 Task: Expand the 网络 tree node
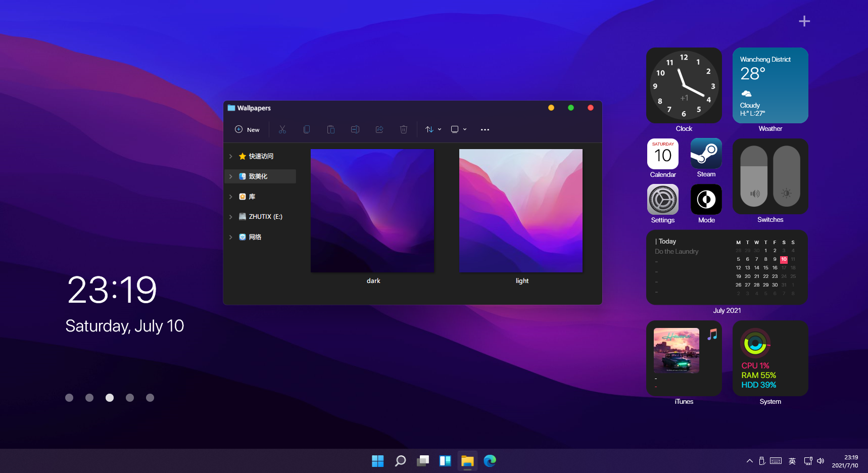[231, 237]
